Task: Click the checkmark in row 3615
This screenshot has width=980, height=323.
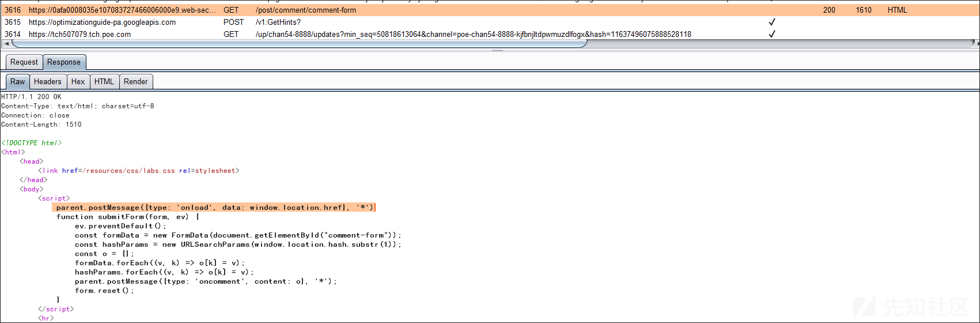Action: pyautogui.click(x=772, y=22)
